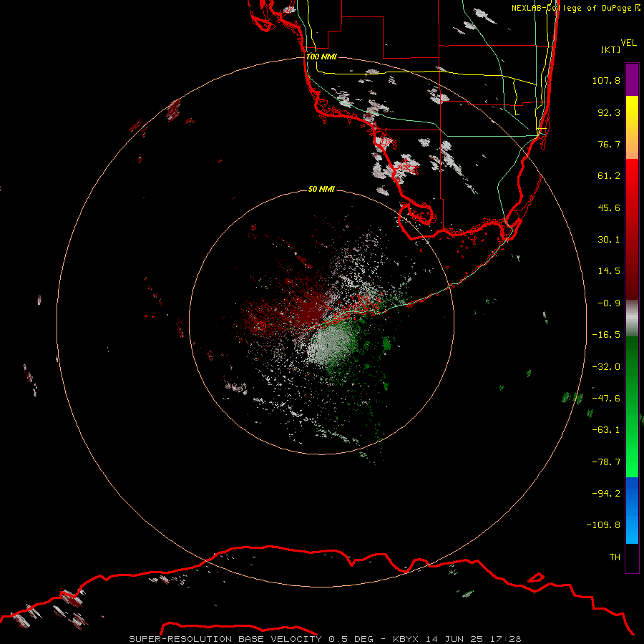Click the blue segment of velocity color bar
The width and height of the screenshot is (644, 644).
[x=632, y=510]
